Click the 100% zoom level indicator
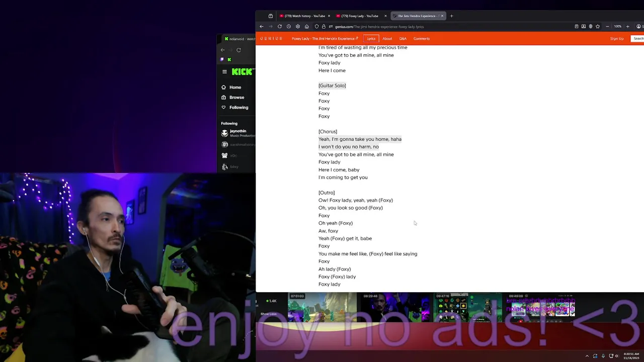 (x=617, y=27)
